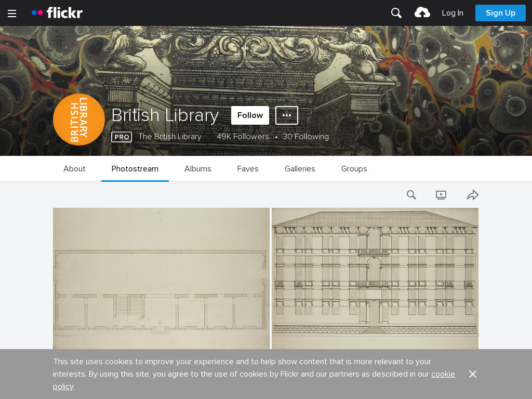Screen dimensions: 532x399
Task: View the 49K Followers list
Action: coord(243,137)
